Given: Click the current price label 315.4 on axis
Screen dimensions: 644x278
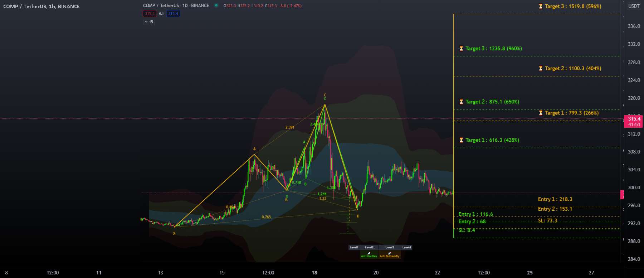Looking at the screenshot, I should pyautogui.click(x=634, y=119).
